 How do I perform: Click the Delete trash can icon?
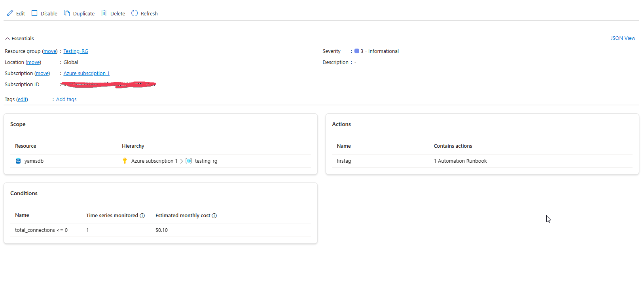tap(104, 13)
